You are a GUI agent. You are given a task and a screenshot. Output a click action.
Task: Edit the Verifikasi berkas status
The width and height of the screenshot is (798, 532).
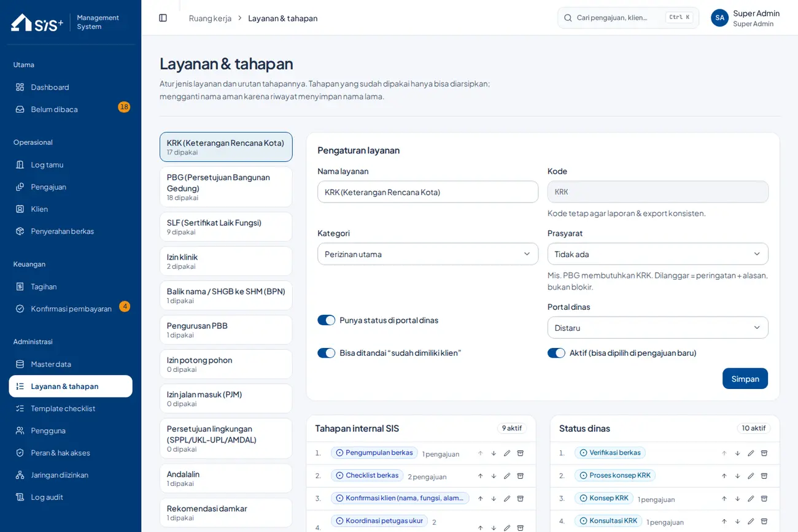tap(751, 453)
